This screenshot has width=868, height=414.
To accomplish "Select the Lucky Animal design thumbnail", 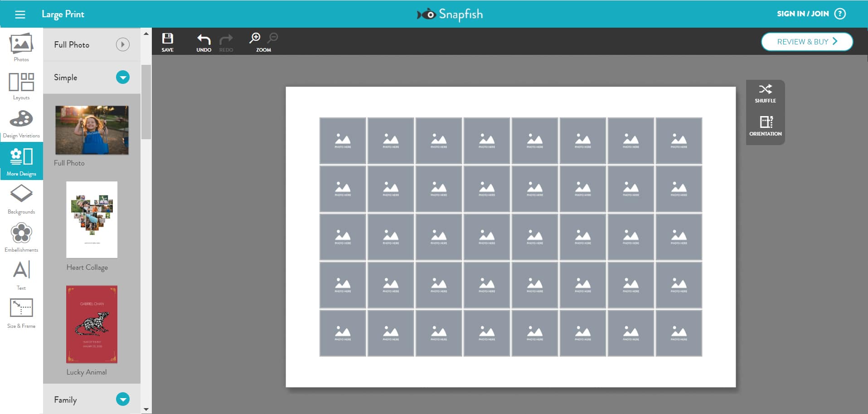I will [92, 324].
